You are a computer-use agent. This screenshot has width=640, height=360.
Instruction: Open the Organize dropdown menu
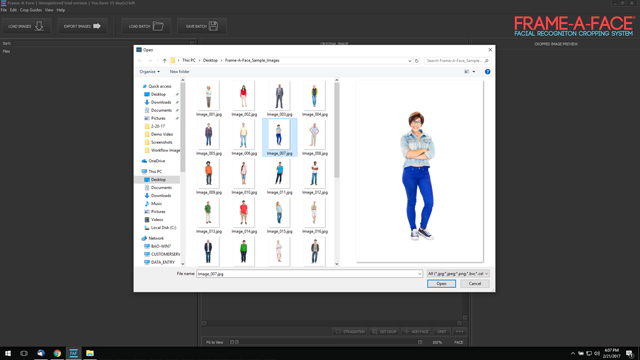tap(149, 71)
